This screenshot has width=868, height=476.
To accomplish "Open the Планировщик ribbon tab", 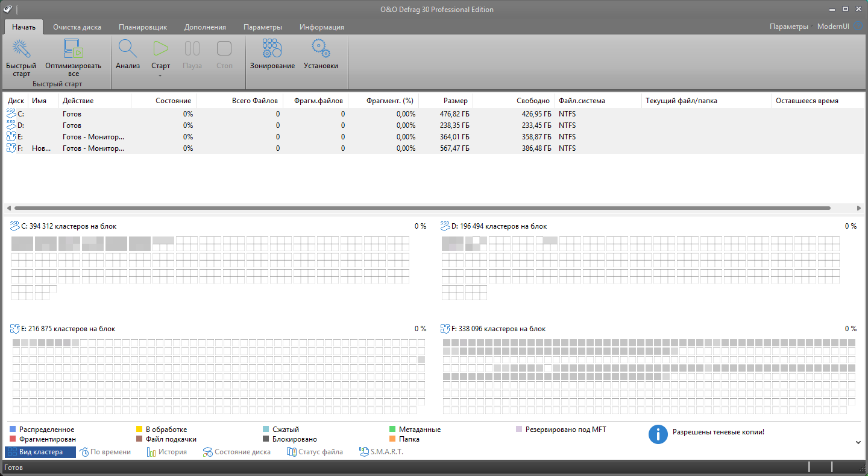I will point(143,27).
